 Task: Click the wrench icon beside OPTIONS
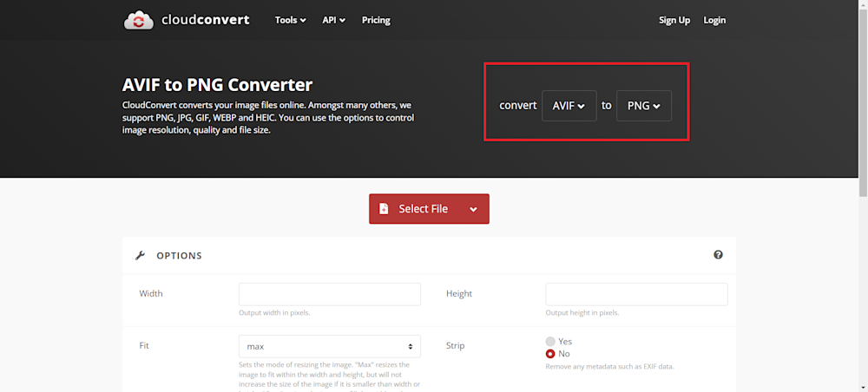(x=140, y=256)
